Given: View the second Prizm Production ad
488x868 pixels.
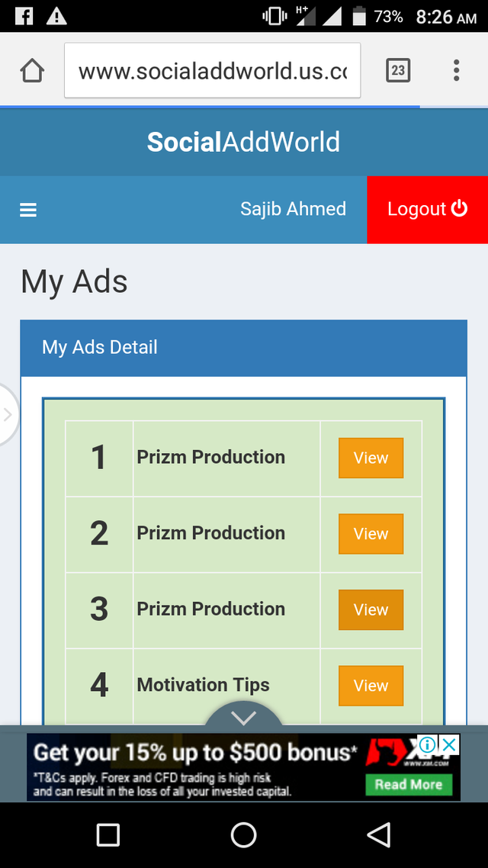Looking at the screenshot, I should tap(371, 534).
